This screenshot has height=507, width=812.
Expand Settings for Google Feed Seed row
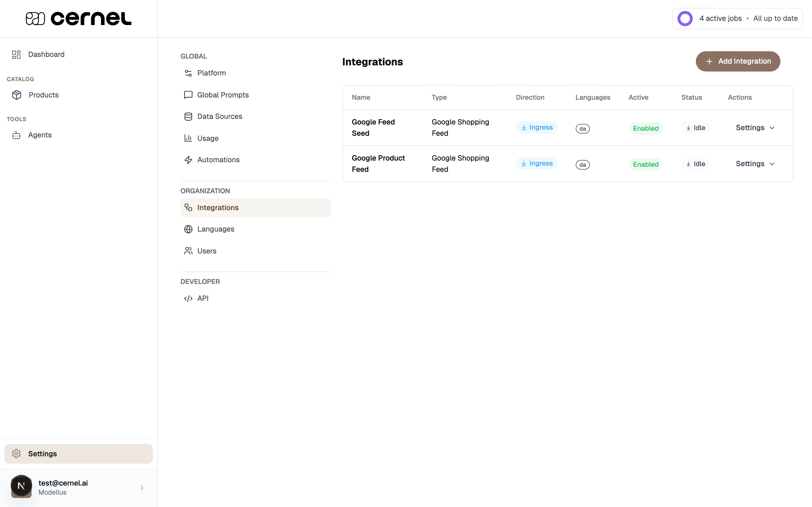click(x=754, y=127)
